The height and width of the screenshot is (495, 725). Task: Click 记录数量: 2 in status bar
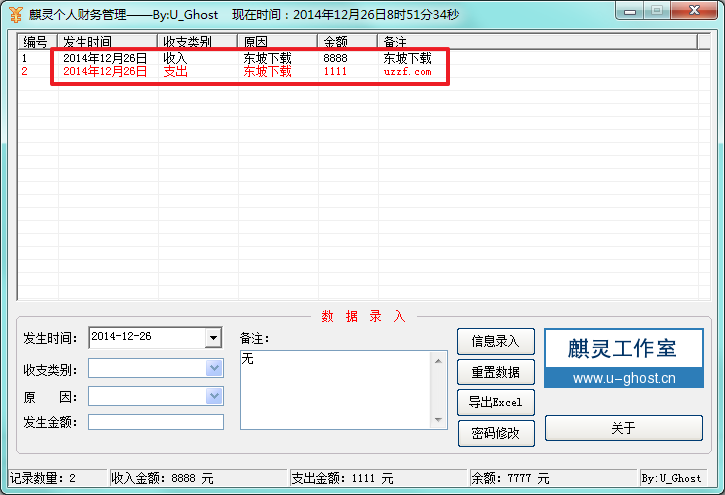pyautogui.click(x=43, y=478)
